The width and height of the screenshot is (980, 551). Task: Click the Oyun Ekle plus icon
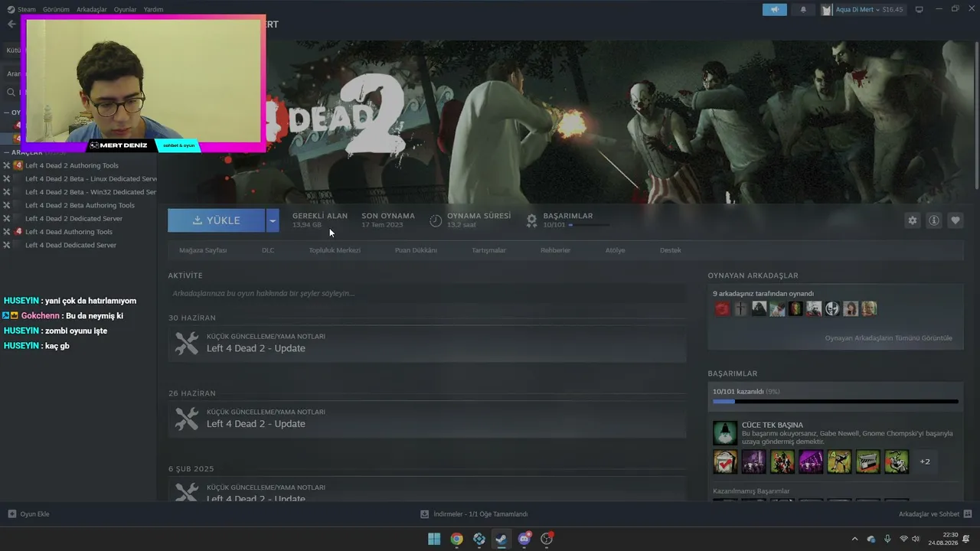11,514
